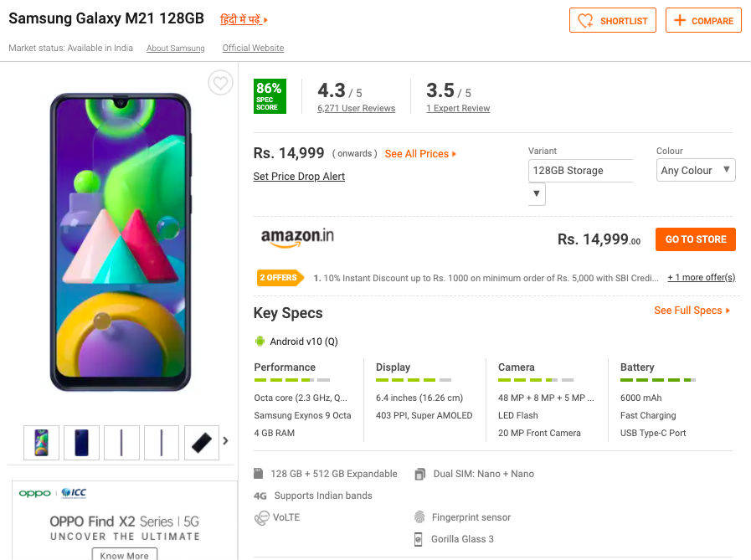The height and width of the screenshot is (560, 751).
Task: Click the fingerprint sensor icon
Action: 419,517
